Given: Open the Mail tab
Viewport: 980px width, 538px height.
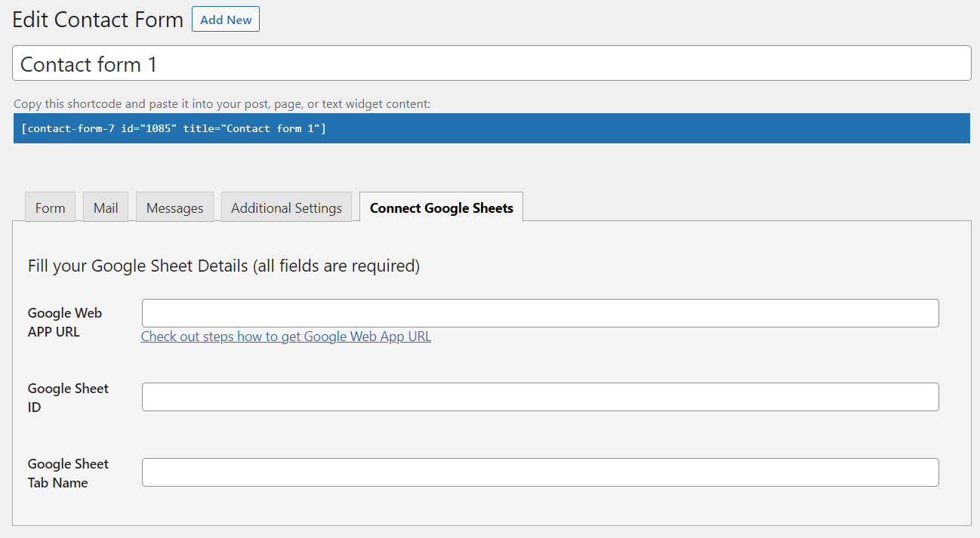Looking at the screenshot, I should pos(106,208).
